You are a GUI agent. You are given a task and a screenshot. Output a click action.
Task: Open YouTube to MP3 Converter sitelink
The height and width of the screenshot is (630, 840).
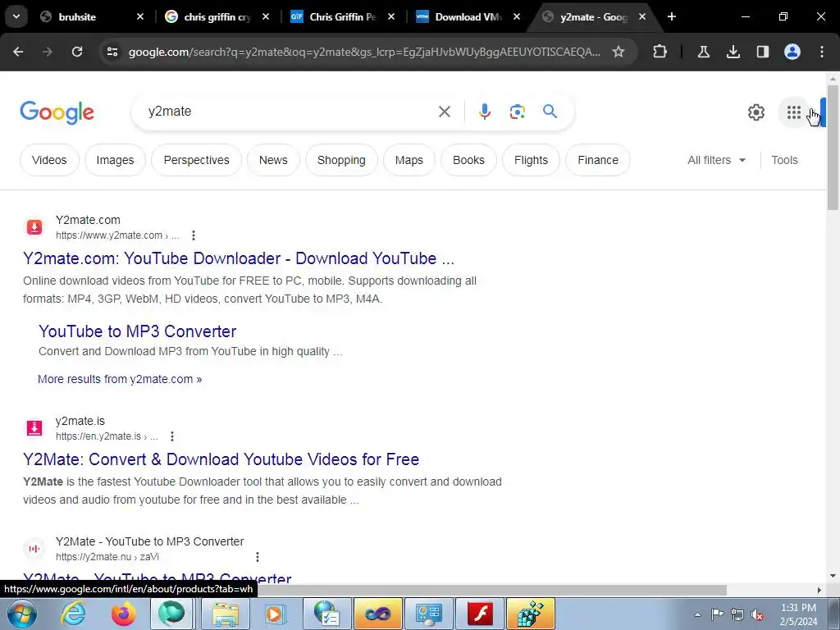pyautogui.click(x=137, y=331)
